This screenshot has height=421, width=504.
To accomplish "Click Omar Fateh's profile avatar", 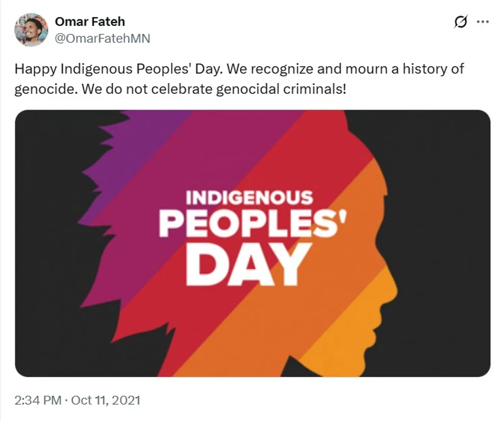I will click(x=31, y=30).
